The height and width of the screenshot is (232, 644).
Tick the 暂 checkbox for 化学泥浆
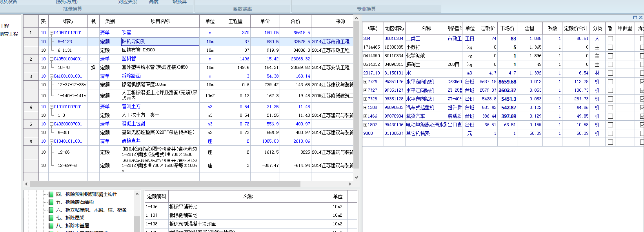click(x=610, y=56)
